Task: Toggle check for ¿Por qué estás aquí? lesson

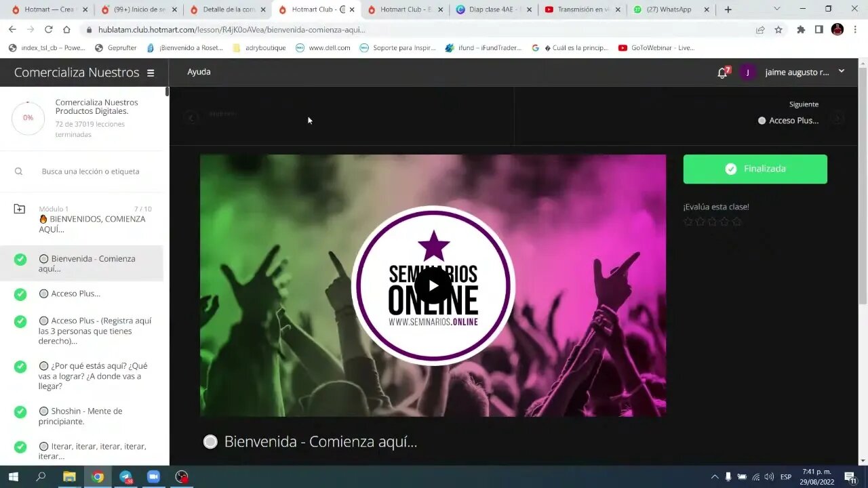Action: 20,366
